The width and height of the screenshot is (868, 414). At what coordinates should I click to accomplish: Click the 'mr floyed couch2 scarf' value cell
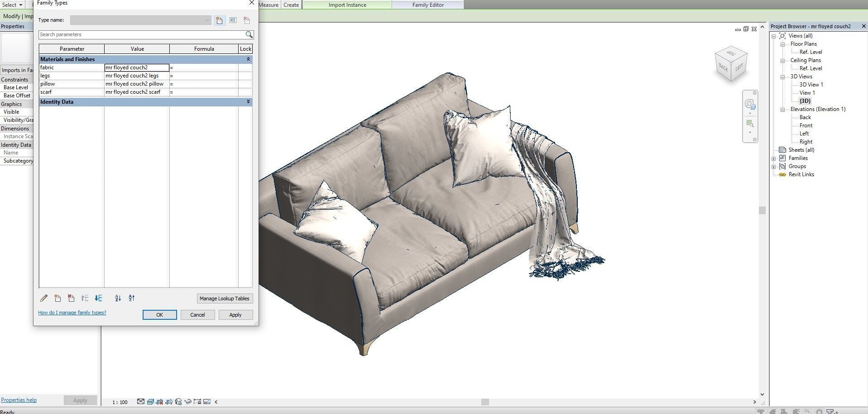[x=137, y=92]
